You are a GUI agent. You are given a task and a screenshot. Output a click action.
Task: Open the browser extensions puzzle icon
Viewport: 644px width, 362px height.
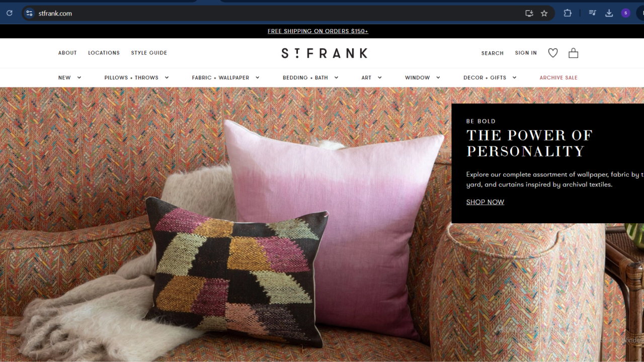tap(568, 13)
